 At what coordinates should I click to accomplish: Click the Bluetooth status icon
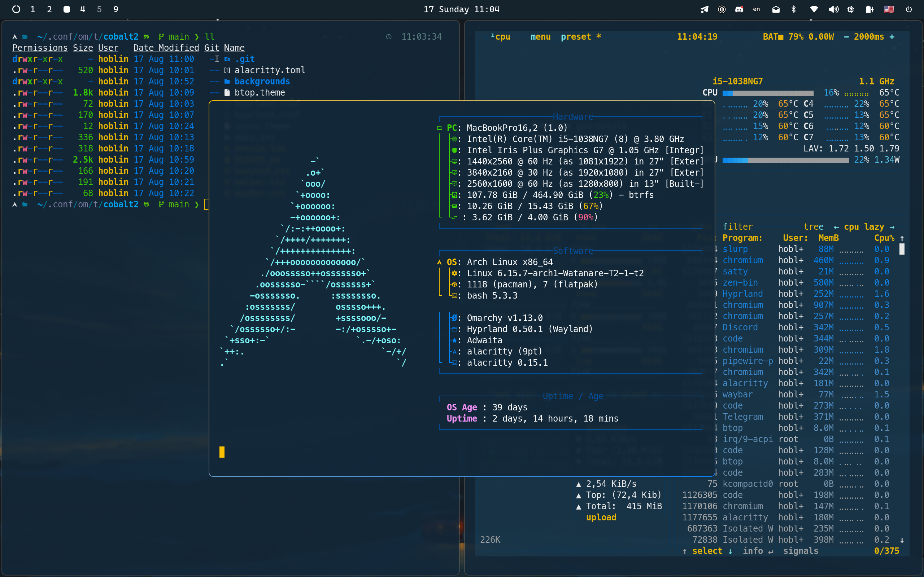coord(794,9)
